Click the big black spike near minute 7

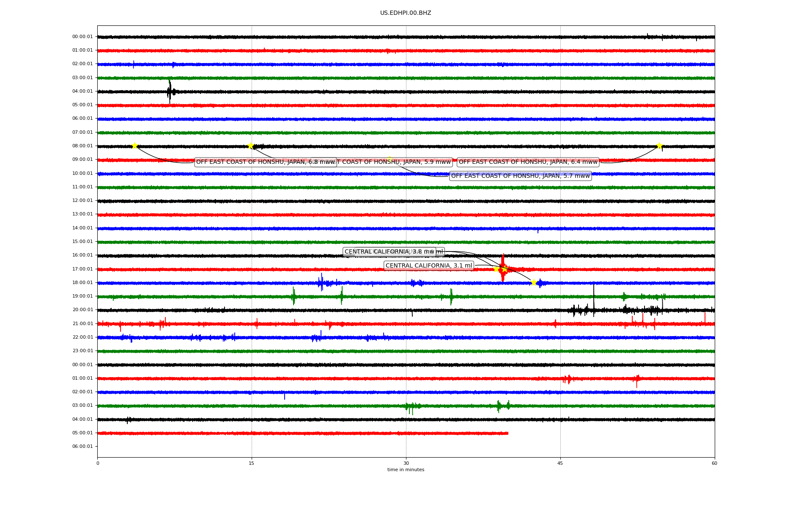pos(170,91)
